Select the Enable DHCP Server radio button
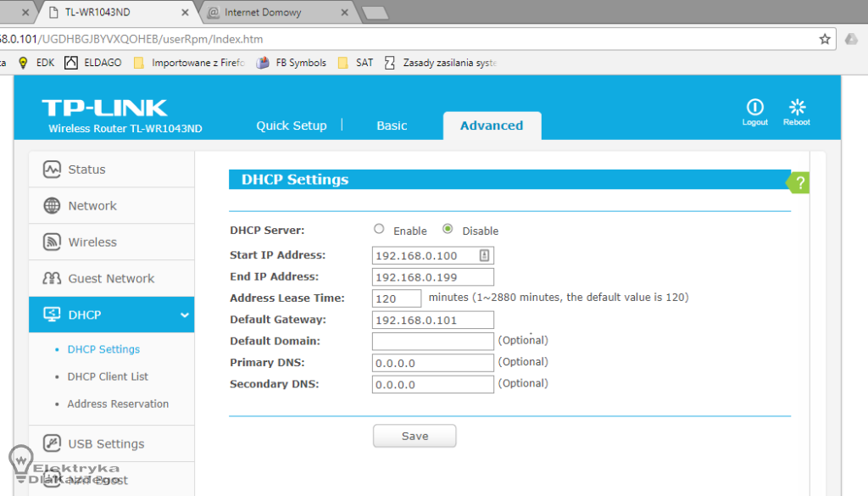The height and width of the screenshot is (496, 868). [379, 230]
